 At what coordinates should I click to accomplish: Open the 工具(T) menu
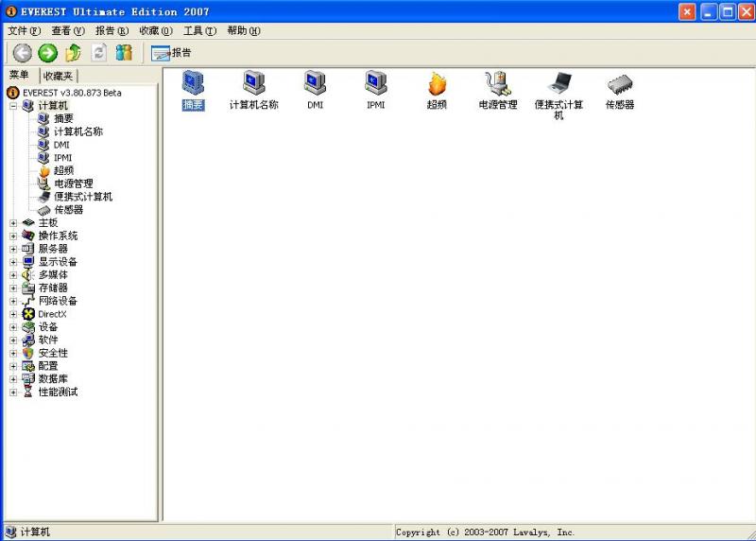[199, 31]
